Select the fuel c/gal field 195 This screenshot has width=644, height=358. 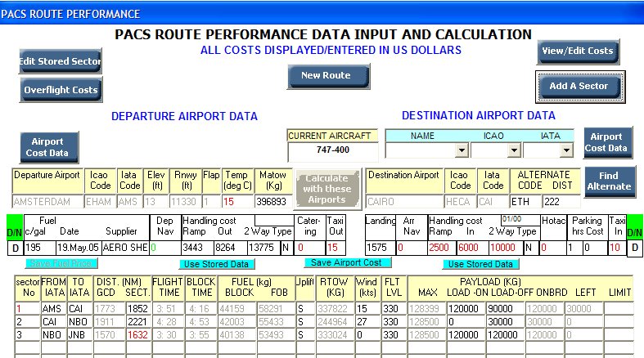pos(40,248)
